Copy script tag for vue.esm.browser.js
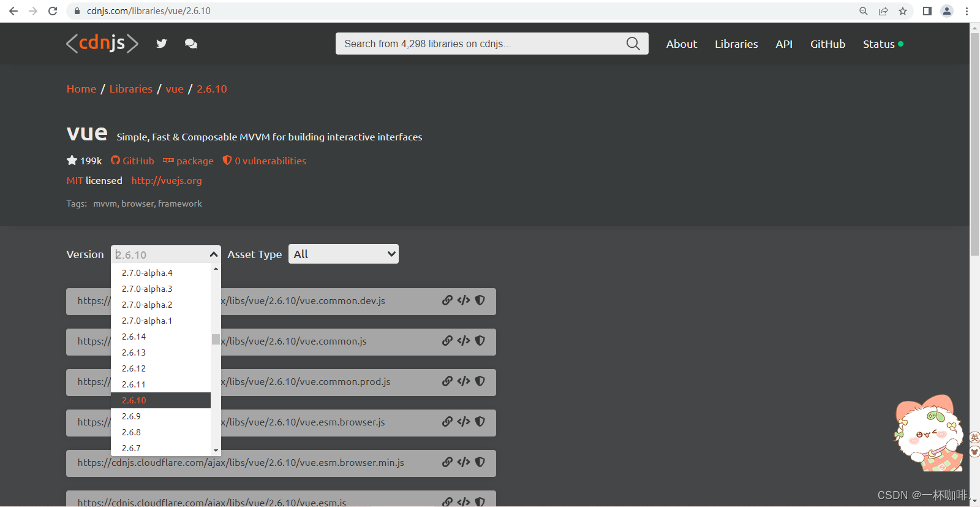This screenshot has height=507, width=980. pyautogui.click(x=464, y=422)
